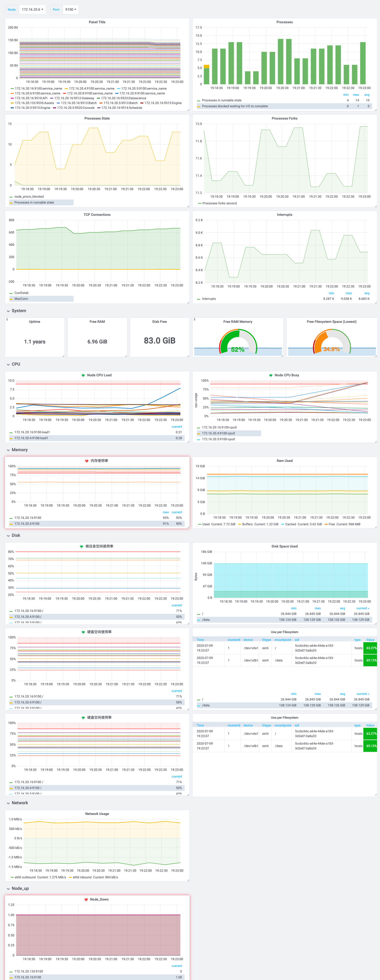This screenshot has width=380, height=980.
Task: Open the Processes Forks panel title menu
Action: point(284,118)
